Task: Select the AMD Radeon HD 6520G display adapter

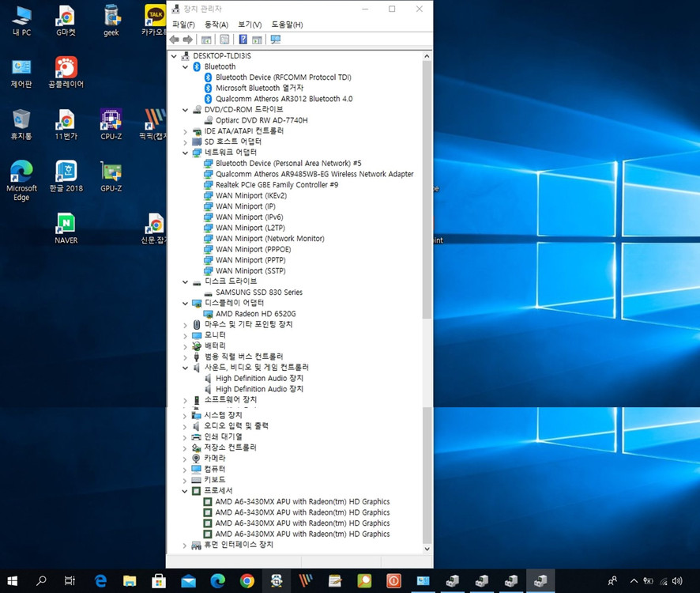Action: 255,313
